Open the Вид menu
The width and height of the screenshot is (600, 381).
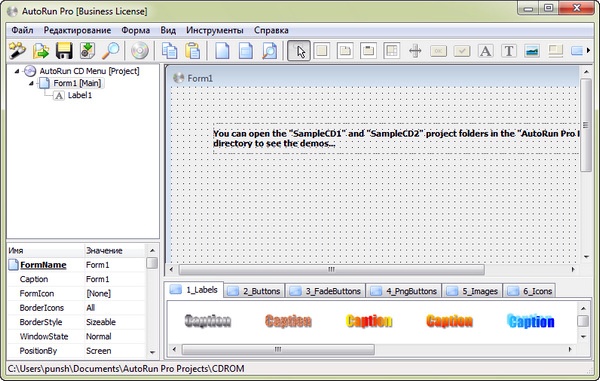click(x=168, y=30)
